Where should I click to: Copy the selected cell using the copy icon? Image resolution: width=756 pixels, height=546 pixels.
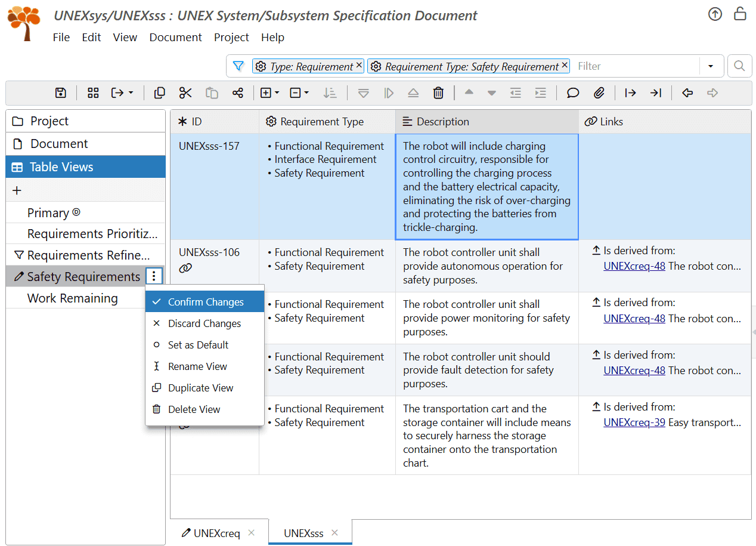pos(159,92)
